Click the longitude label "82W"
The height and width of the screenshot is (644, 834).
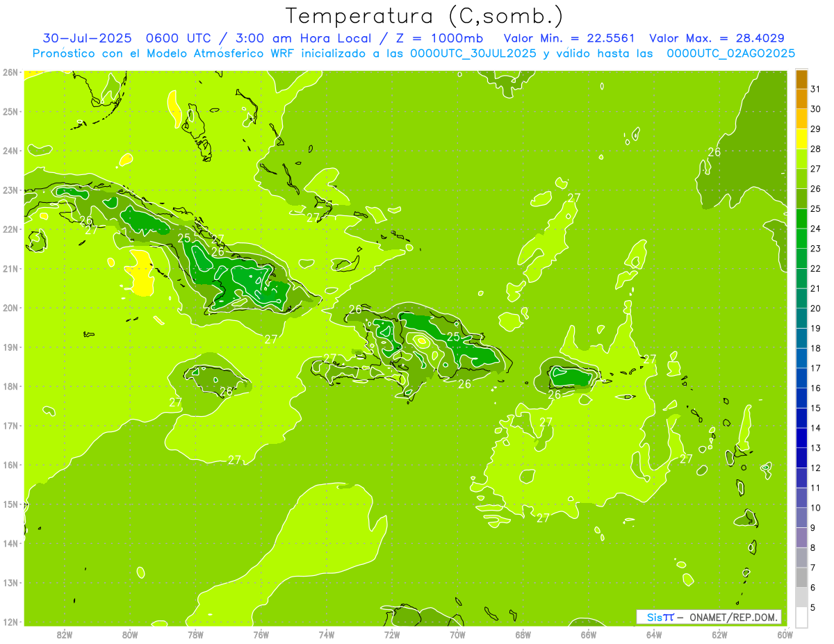[65, 634]
